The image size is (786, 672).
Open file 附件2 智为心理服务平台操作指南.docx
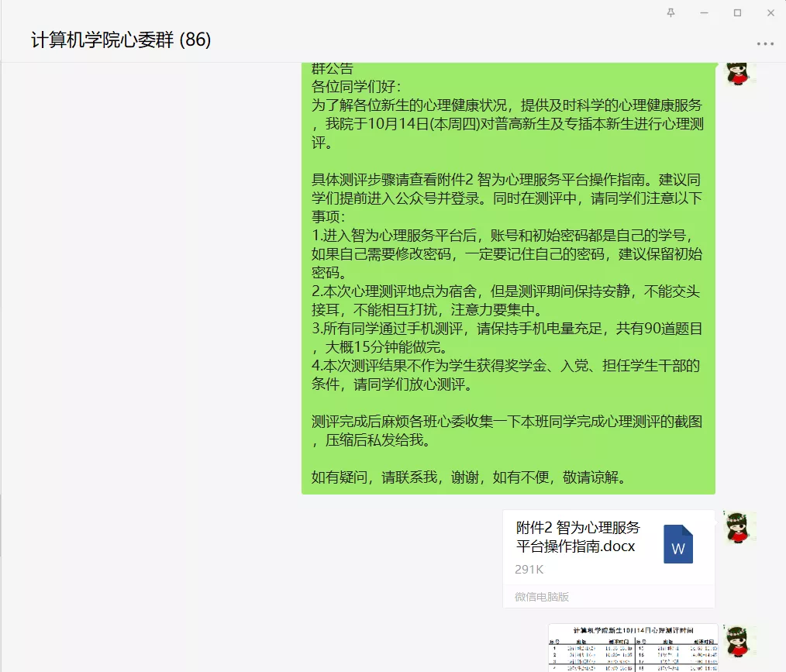(578, 536)
